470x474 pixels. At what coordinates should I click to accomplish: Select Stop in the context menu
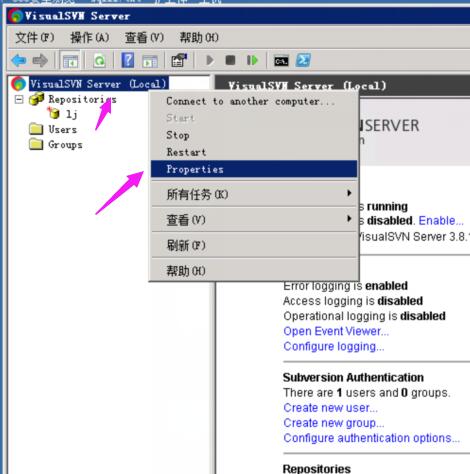click(x=254, y=135)
